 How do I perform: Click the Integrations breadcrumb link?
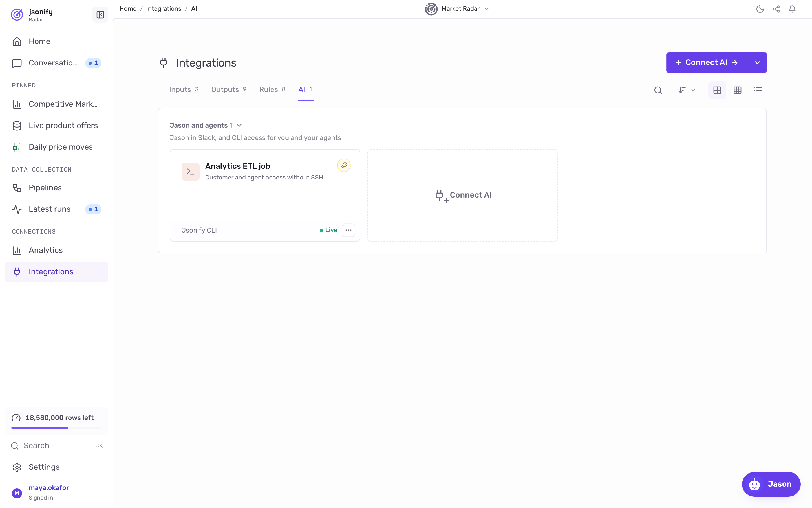pyautogui.click(x=164, y=9)
